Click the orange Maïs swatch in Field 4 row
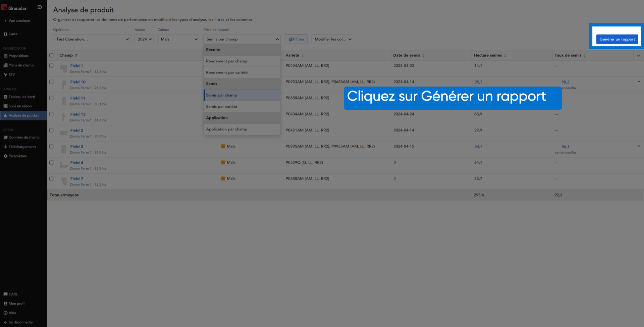This screenshot has width=644, height=327. 223,162
